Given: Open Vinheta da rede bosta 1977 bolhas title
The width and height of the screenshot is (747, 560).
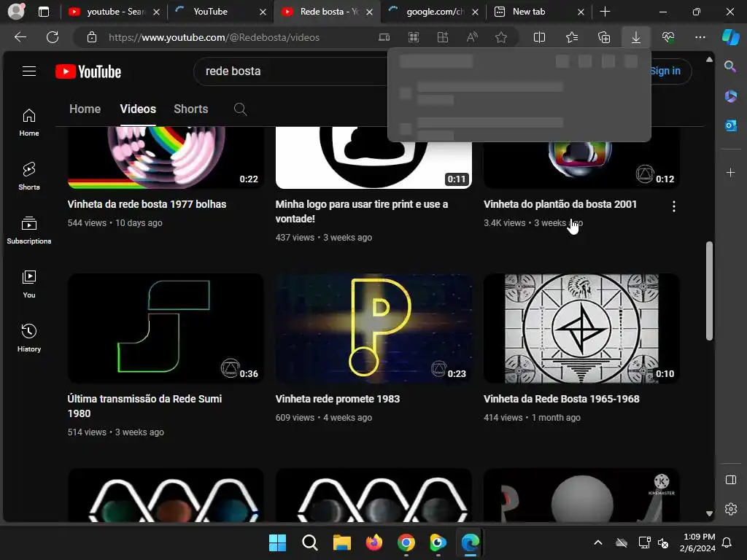Looking at the screenshot, I should click(147, 204).
